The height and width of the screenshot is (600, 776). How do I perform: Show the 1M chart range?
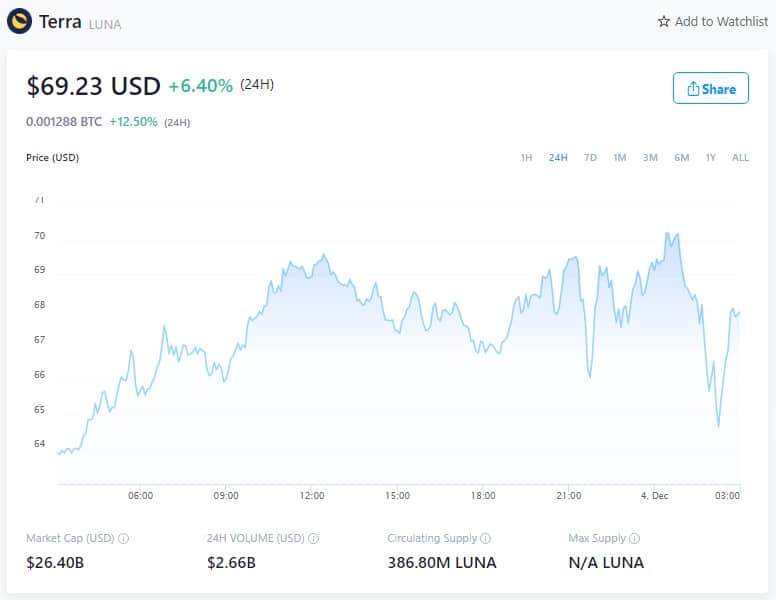click(620, 157)
